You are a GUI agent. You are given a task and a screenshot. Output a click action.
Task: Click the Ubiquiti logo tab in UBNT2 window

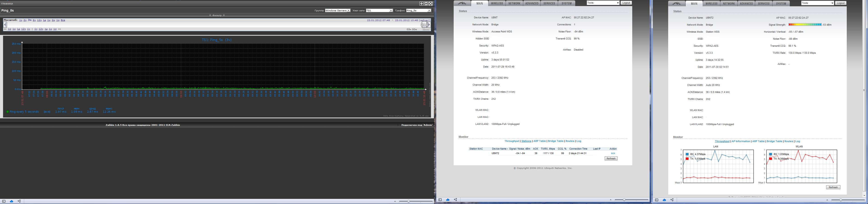(x=677, y=4)
